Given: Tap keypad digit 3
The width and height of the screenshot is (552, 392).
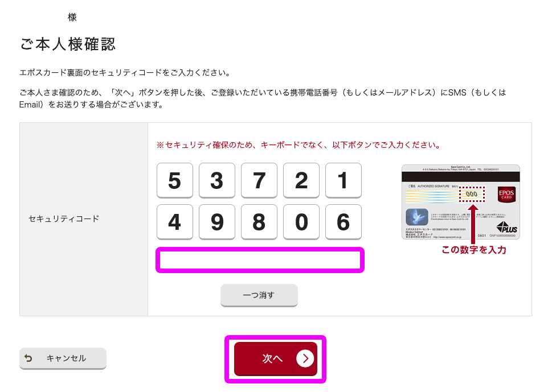Looking at the screenshot, I should pyautogui.click(x=217, y=180).
